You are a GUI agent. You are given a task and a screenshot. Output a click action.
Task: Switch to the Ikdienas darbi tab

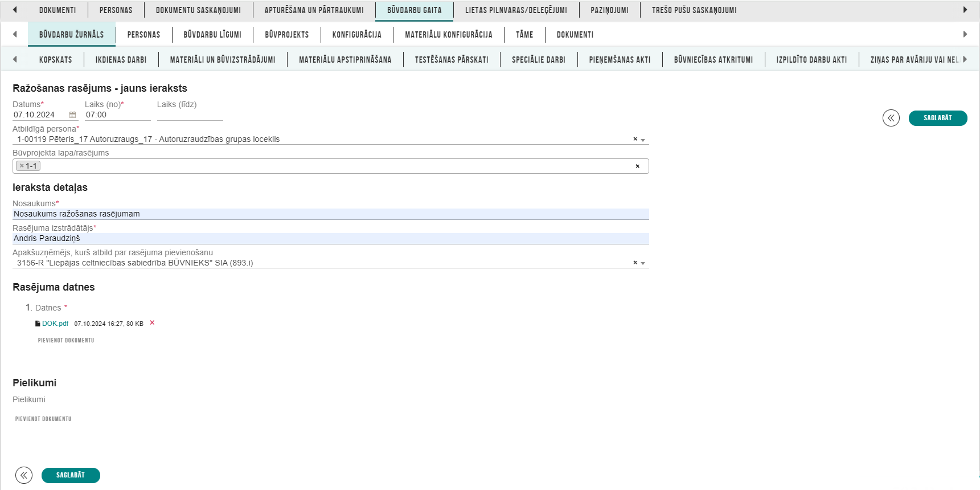(121, 60)
